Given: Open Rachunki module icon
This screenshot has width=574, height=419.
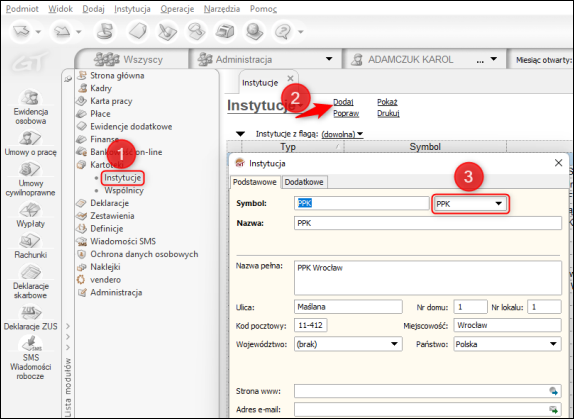Looking at the screenshot, I should [x=30, y=241].
